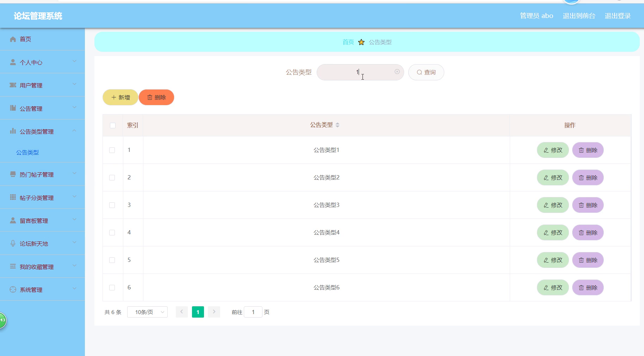
Task: Open 首页 in the sidebar menu
Action: [42, 39]
